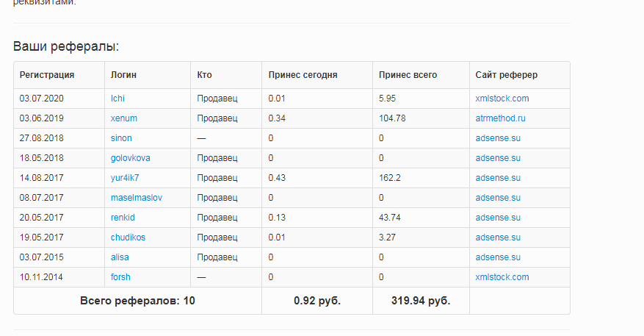The width and height of the screenshot is (644, 336).
Task: Open the maselmaslov user link
Action: 137,198
